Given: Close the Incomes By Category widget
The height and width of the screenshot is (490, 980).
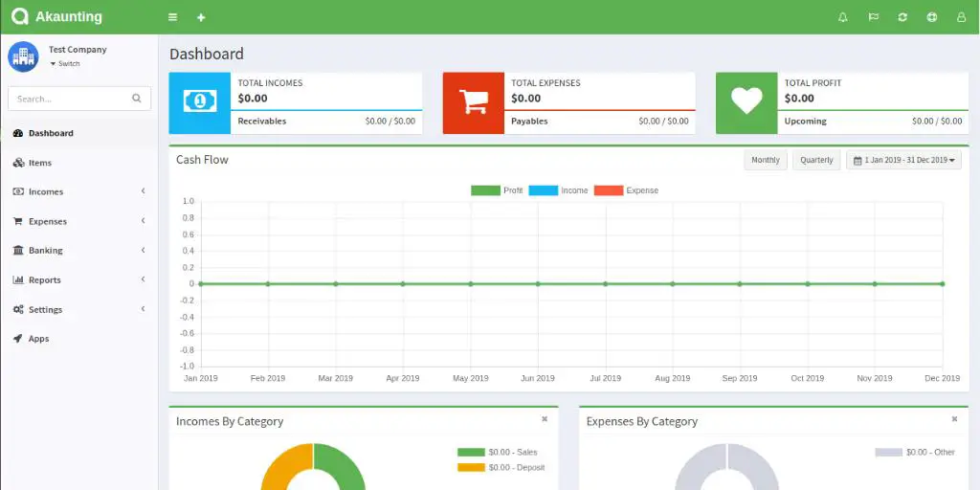Looking at the screenshot, I should click(545, 419).
